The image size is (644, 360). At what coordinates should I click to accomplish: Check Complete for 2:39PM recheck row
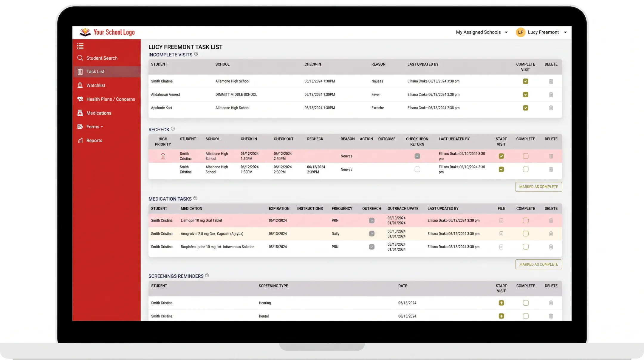(525, 169)
